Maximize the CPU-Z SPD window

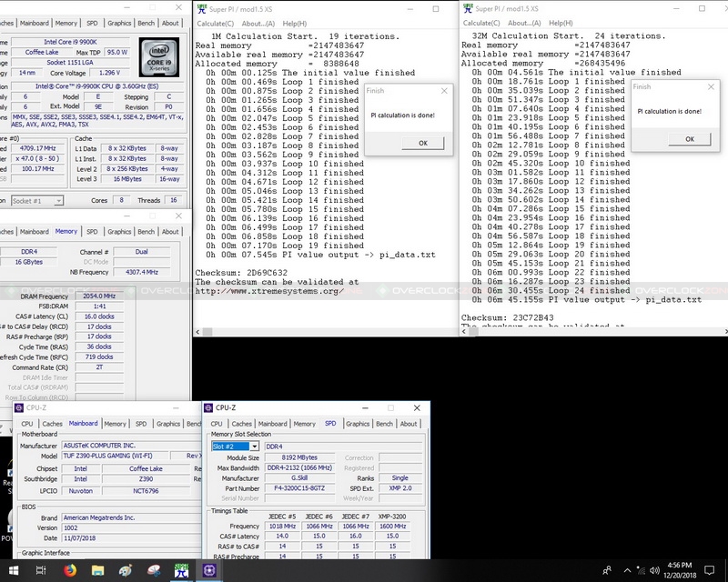point(390,407)
